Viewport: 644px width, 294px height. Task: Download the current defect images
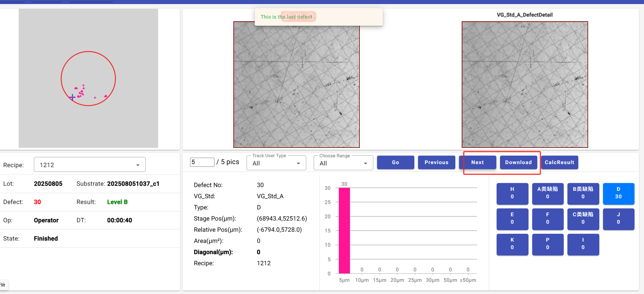click(518, 162)
